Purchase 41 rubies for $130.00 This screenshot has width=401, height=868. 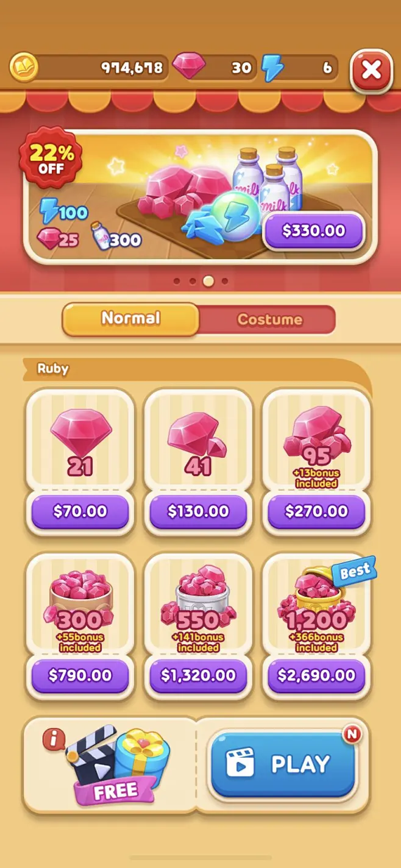point(198,511)
